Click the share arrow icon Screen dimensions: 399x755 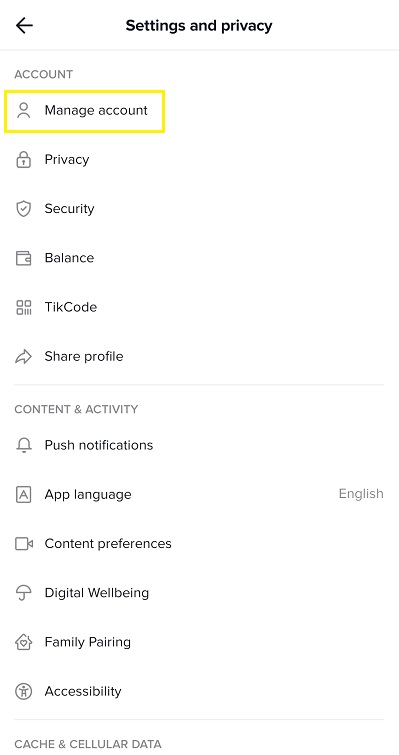[23, 357]
